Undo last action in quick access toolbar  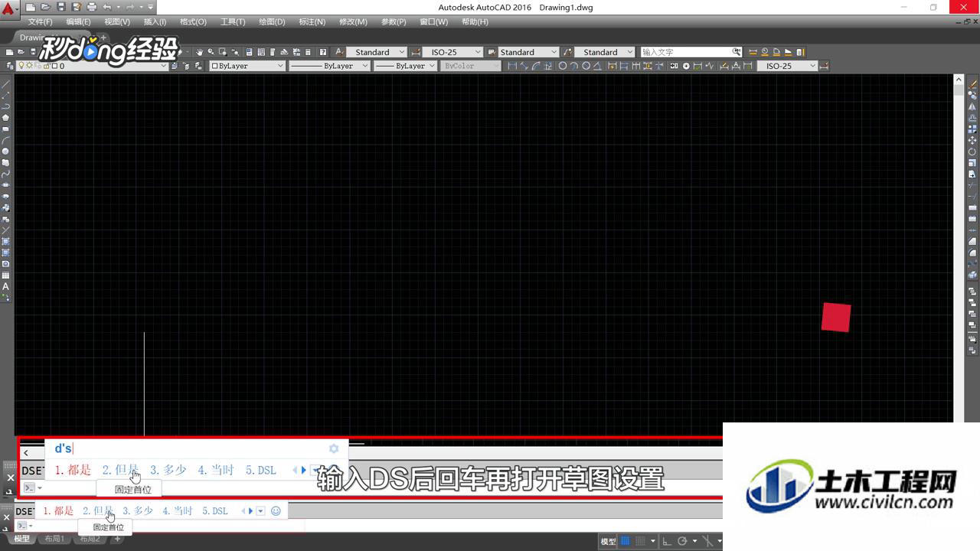[107, 7]
